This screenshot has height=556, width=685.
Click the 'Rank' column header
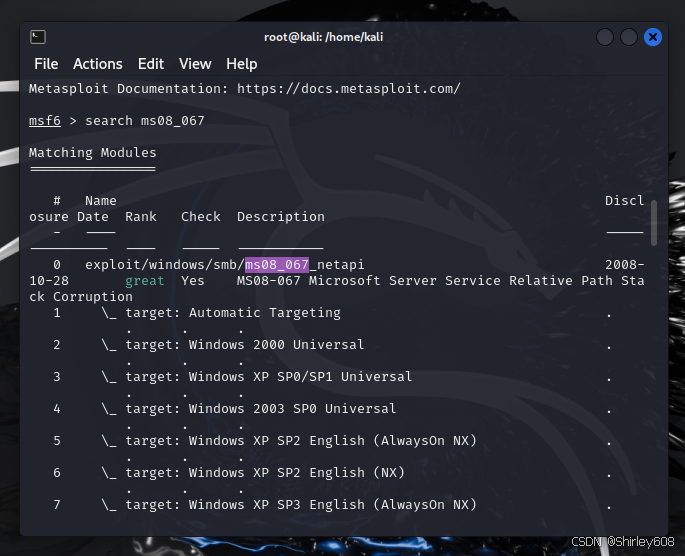tap(141, 217)
